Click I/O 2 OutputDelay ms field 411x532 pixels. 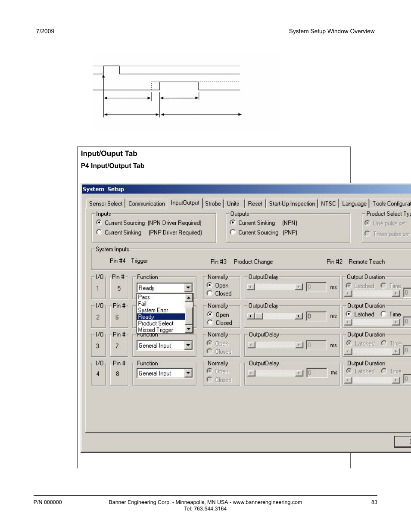click(x=316, y=316)
